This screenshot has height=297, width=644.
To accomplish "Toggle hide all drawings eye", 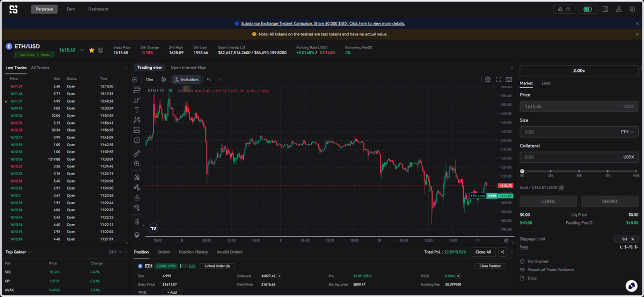I will [x=137, y=207].
